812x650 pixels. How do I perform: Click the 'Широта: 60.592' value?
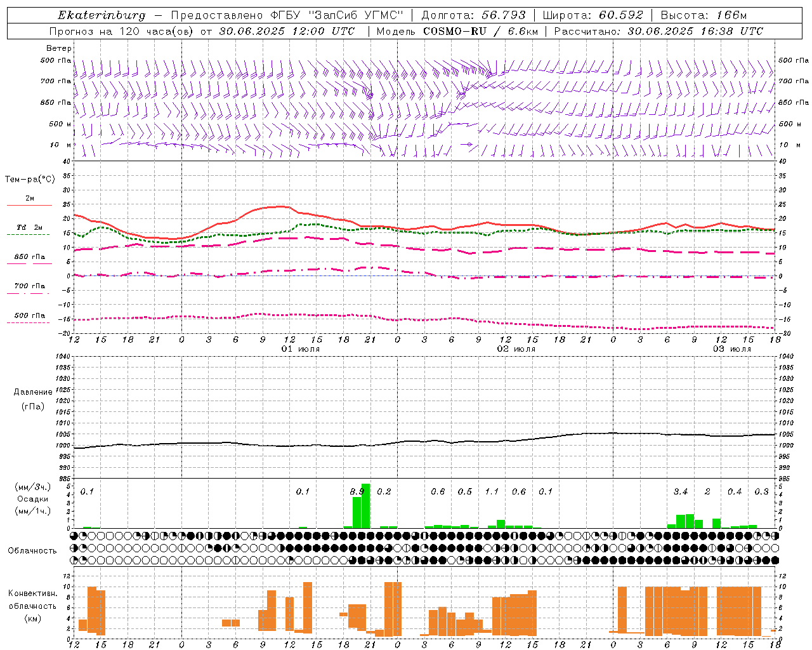click(x=593, y=15)
